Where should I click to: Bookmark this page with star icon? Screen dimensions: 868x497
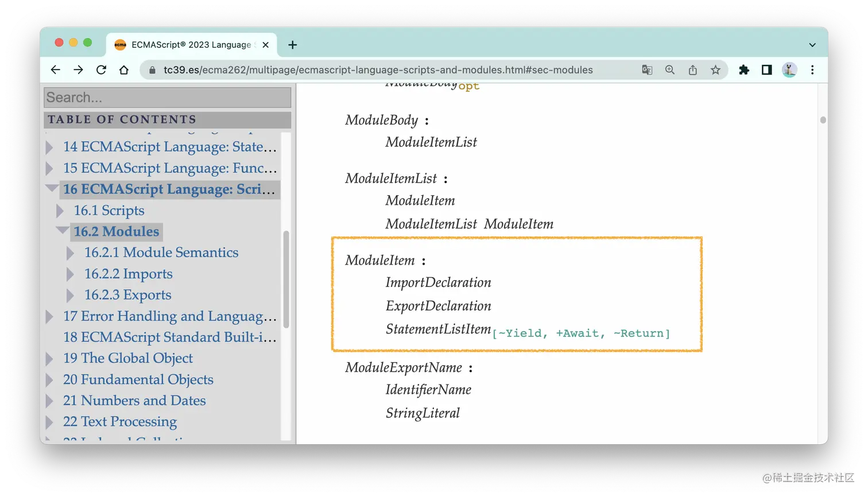(715, 70)
